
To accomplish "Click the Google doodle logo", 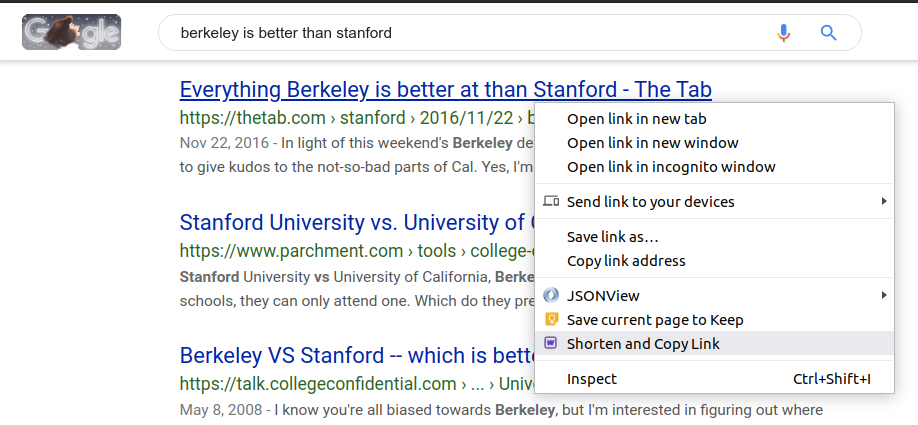I will 71,33.
